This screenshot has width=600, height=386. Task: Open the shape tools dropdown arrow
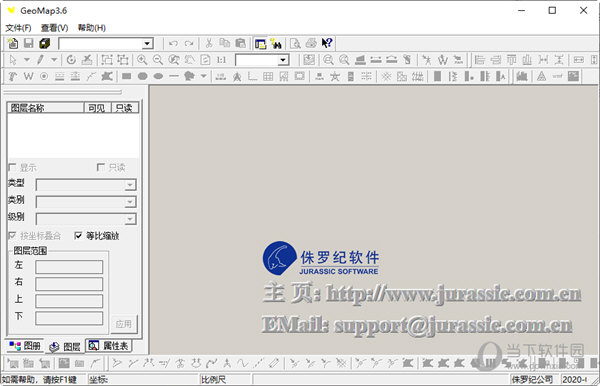(204, 76)
